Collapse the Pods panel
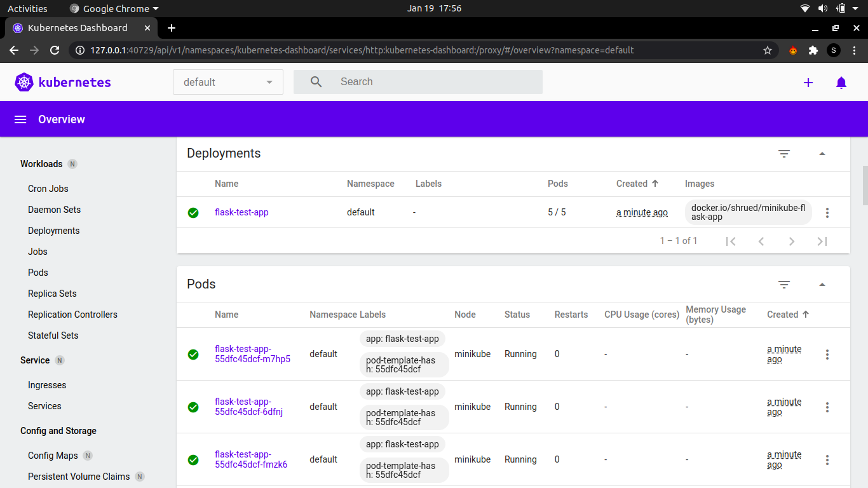This screenshot has width=868, height=488. coord(822,285)
